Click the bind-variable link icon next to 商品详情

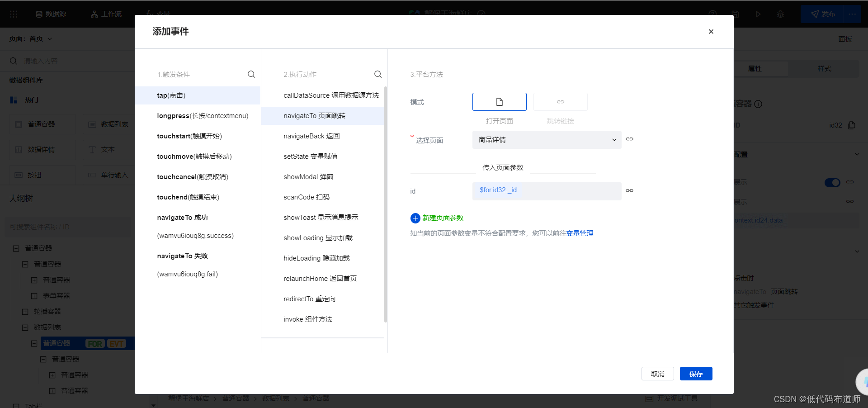[629, 139]
